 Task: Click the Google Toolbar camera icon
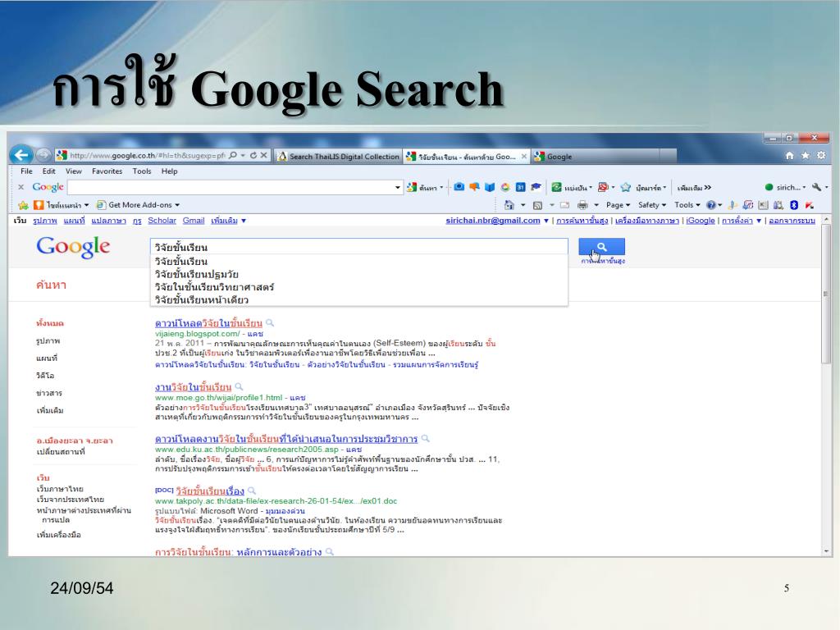tap(459, 187)
